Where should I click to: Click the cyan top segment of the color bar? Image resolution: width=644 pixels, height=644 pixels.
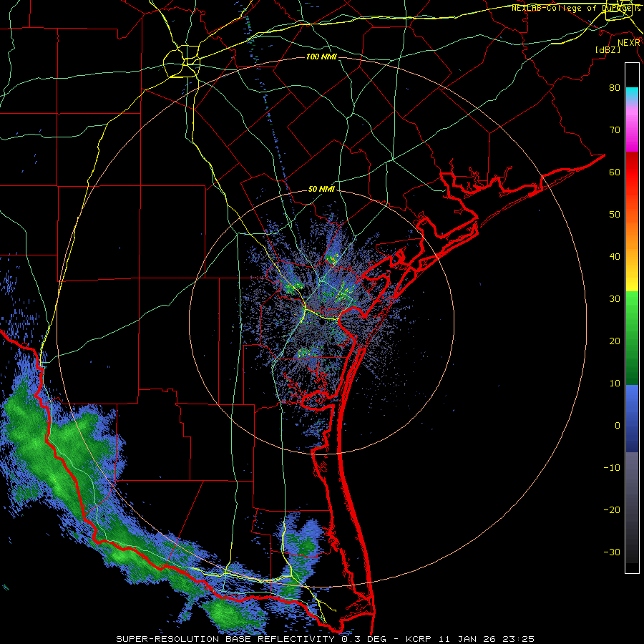(632, 94)
